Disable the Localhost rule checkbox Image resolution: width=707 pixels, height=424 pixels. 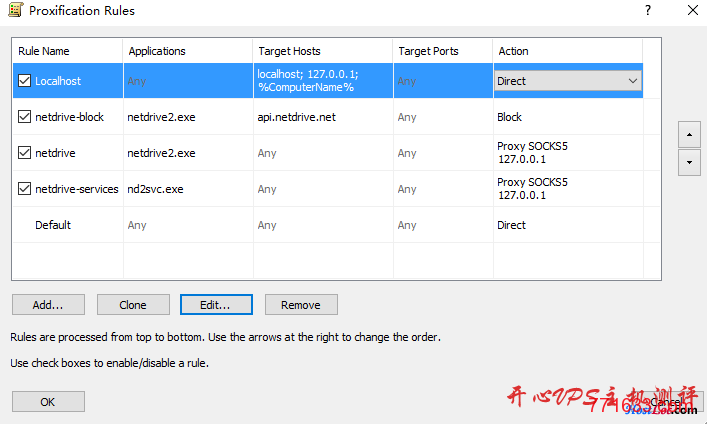[25, 81]
